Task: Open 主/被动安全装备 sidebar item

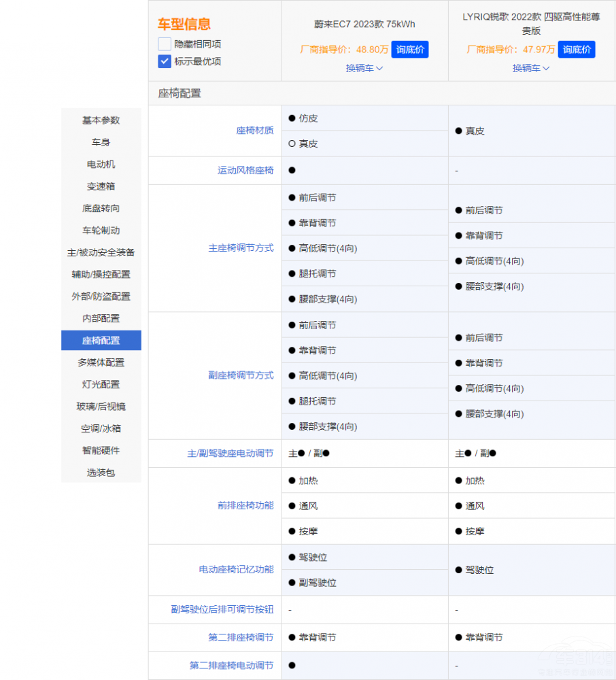Action: click(101, 252)
